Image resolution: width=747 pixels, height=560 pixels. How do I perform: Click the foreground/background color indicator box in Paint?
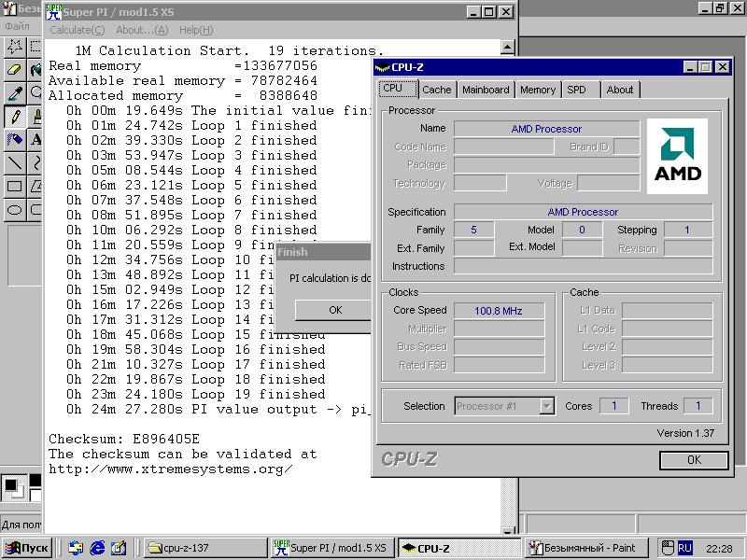tap(14, 488)
